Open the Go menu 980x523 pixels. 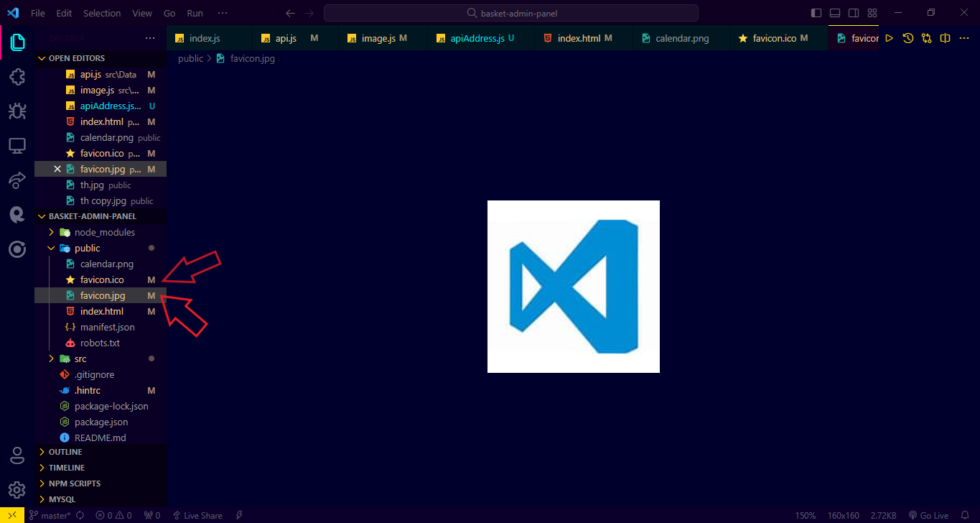click(x=169, y=13)
